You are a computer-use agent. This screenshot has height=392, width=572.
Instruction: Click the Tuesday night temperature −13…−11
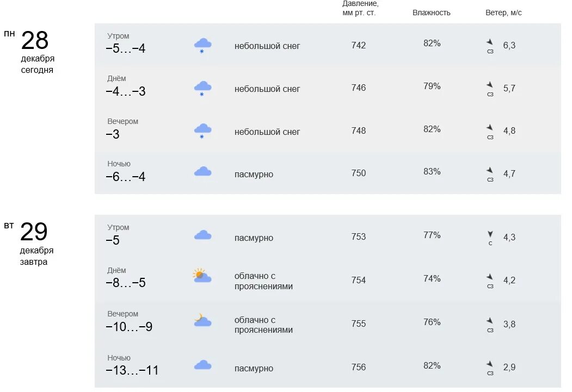coord(132,370)
